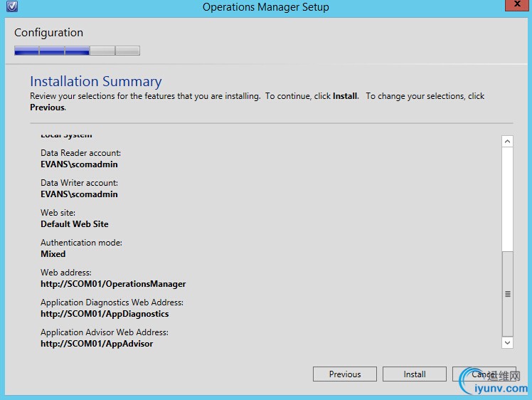Click the Installation Summary heading
532x400 pixels.
pyautogui.click(x=96, y=81)
